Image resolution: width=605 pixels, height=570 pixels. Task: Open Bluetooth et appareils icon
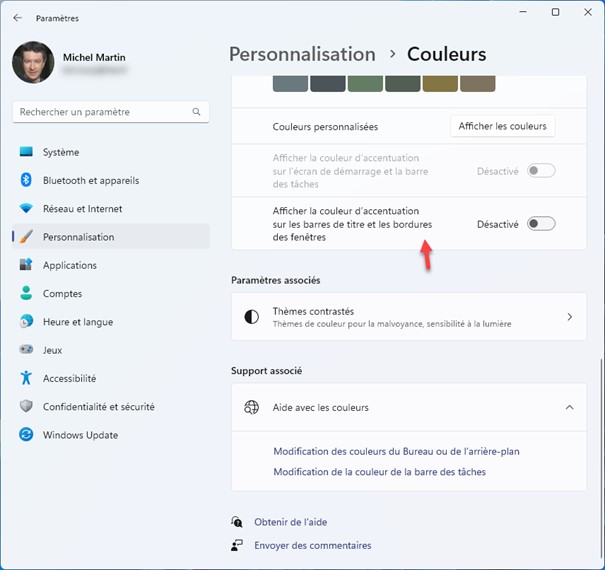pos(26,181)
